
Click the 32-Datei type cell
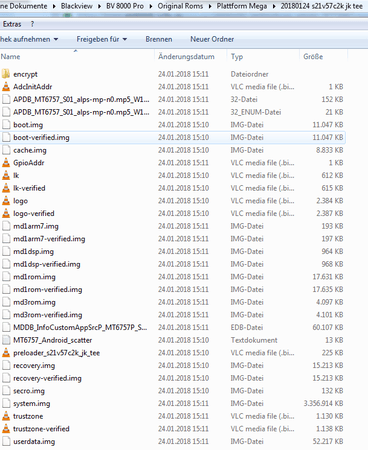click(x=244, y=99)
